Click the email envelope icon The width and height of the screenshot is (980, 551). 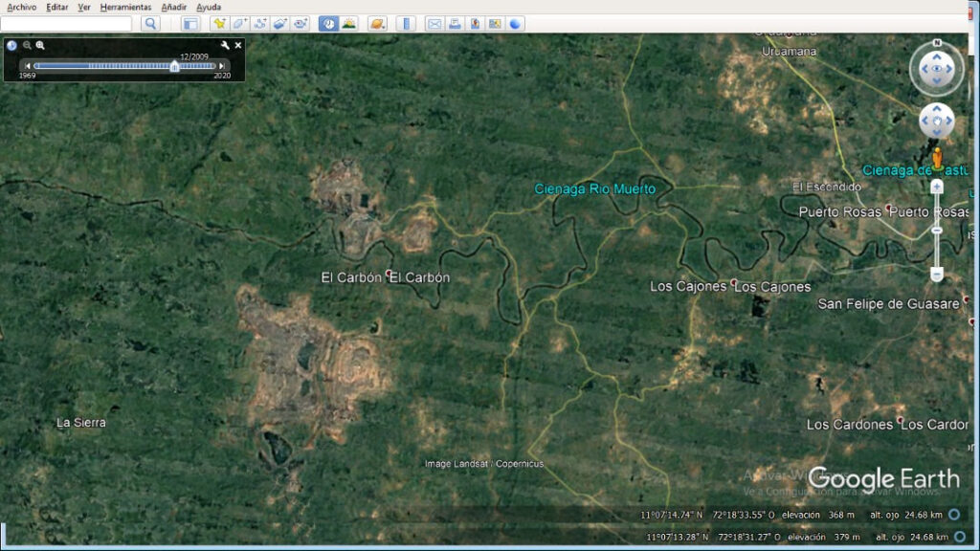[x=434, y=24]
